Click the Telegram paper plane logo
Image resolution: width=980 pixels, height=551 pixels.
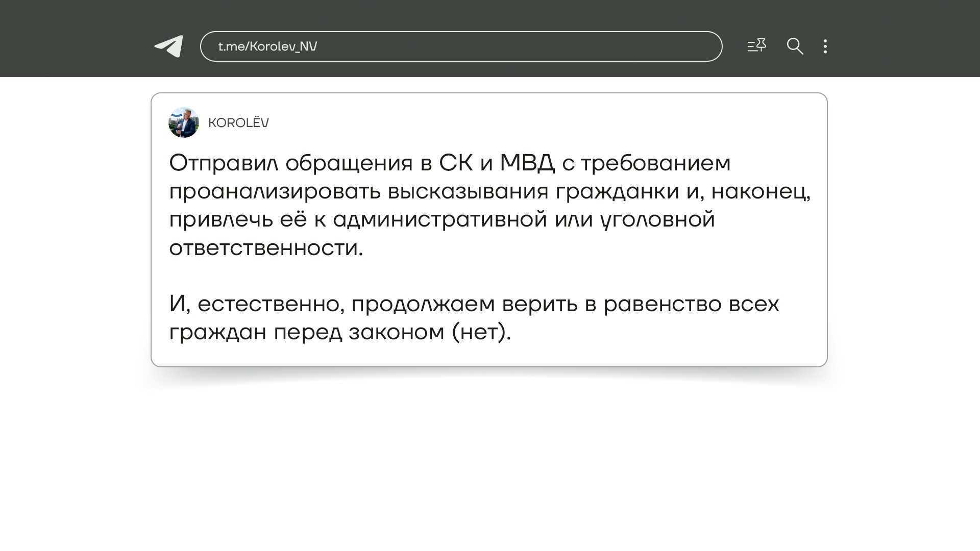[169, 46]
